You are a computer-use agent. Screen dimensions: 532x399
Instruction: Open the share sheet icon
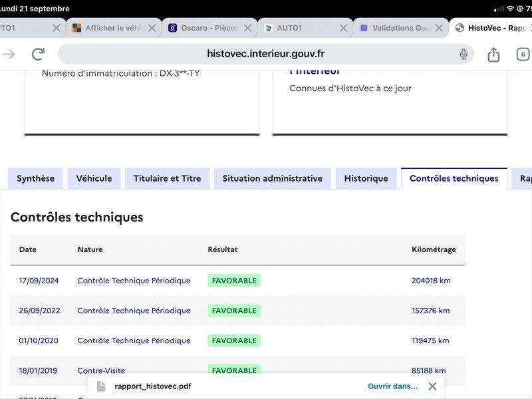pos(493,55)
